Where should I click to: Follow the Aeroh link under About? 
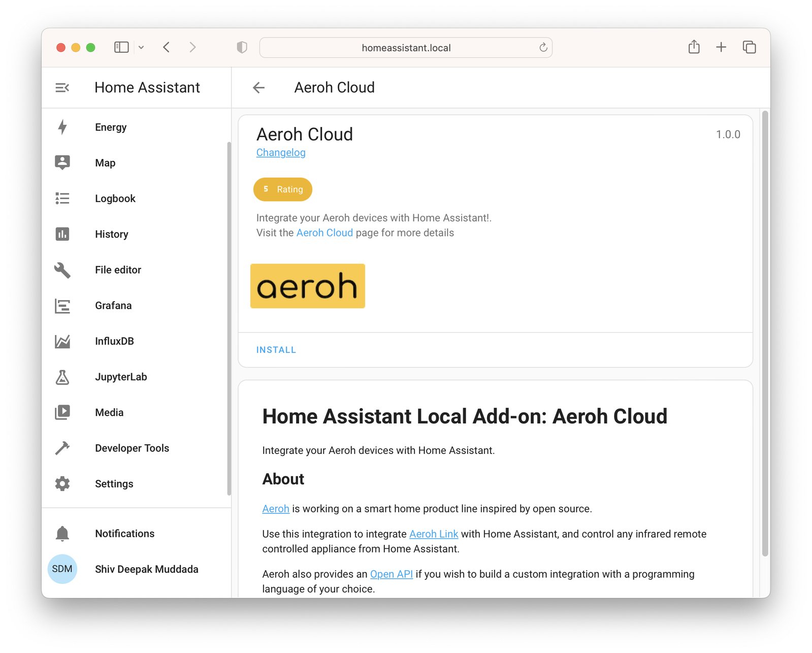[276, 509]
